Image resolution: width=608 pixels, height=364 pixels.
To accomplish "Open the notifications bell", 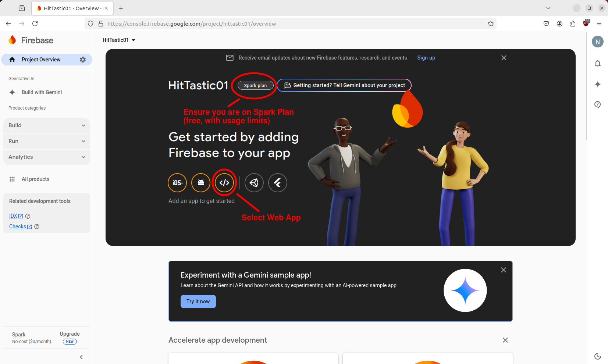I will pos(598,63).
